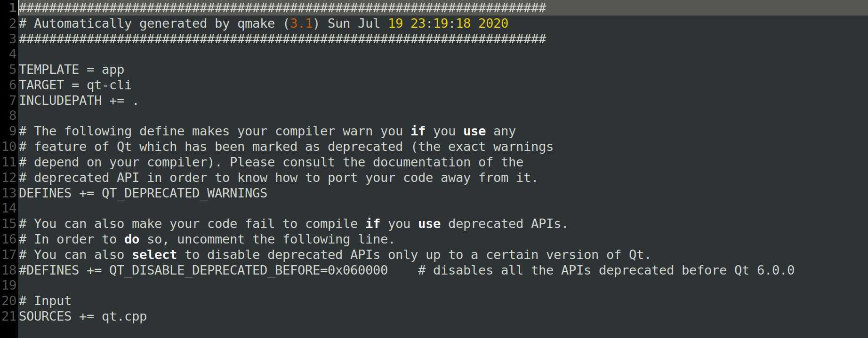Click the bold word 'if' on line 9
This screenshot has width=868, height=338.
(x=418, y=131)
